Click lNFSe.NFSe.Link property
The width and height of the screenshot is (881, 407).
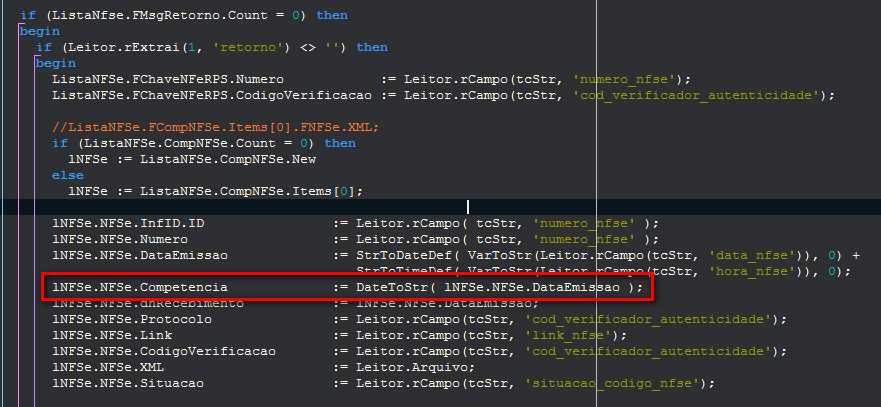[112, 336]
